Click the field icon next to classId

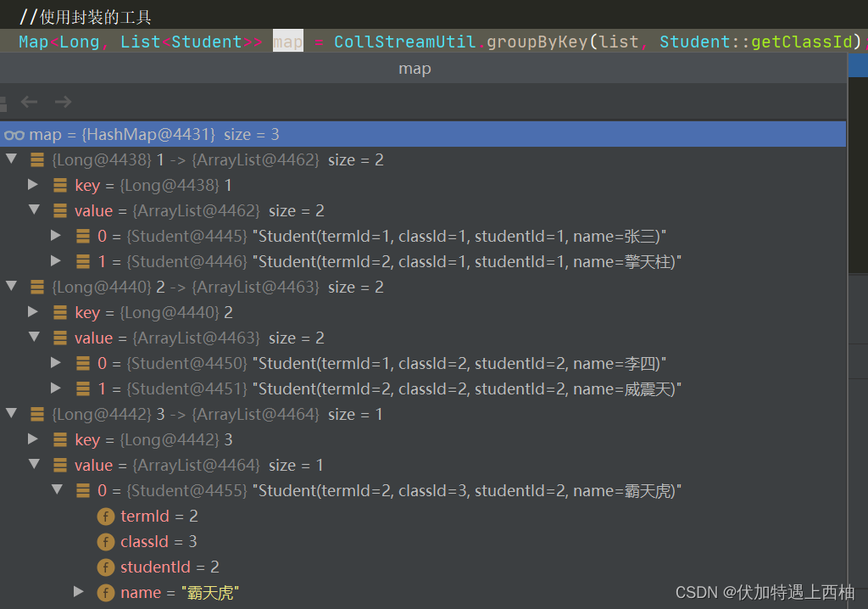pyautogui.click(x=106, y=542)
